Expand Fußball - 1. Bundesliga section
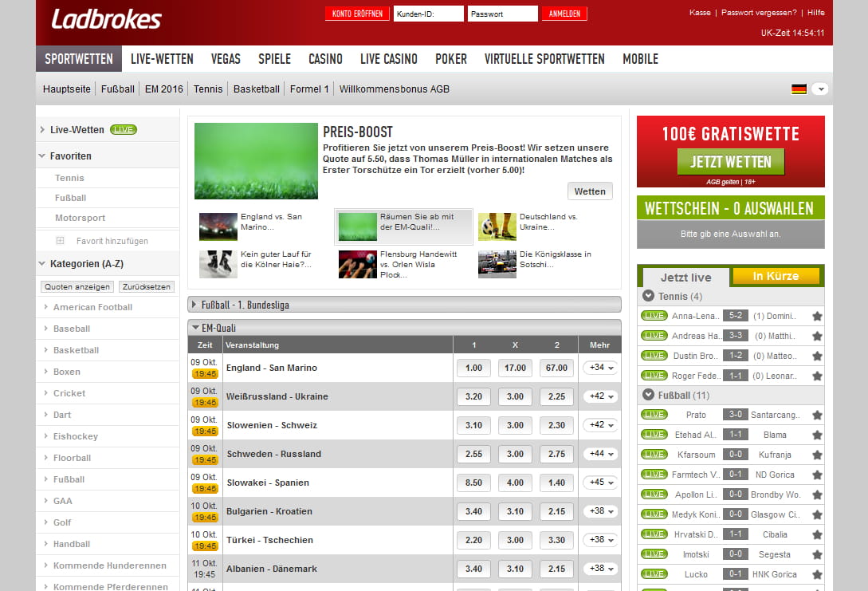The height and width of the screenshot is (591, 868). tap(404, 305)
